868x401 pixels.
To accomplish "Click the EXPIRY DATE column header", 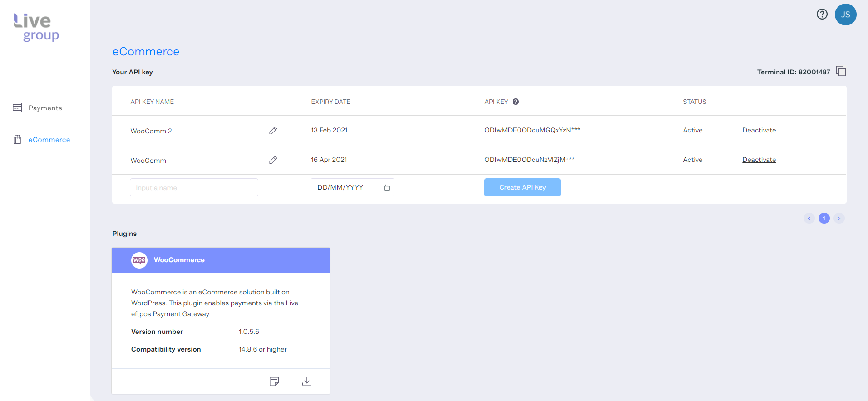I will coord(330,102).
